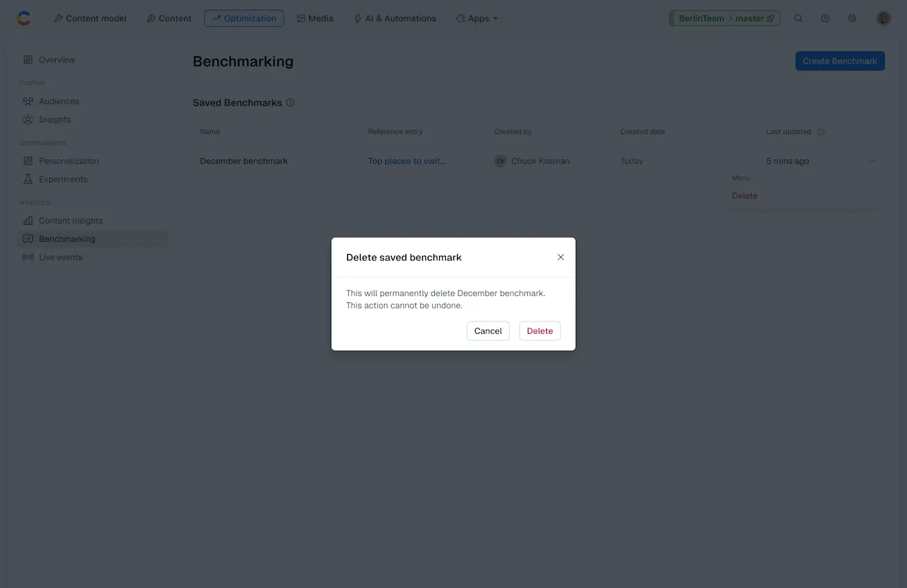
Task: Cancel the delete saved benchmark dialog
Action: pos(488,330)
